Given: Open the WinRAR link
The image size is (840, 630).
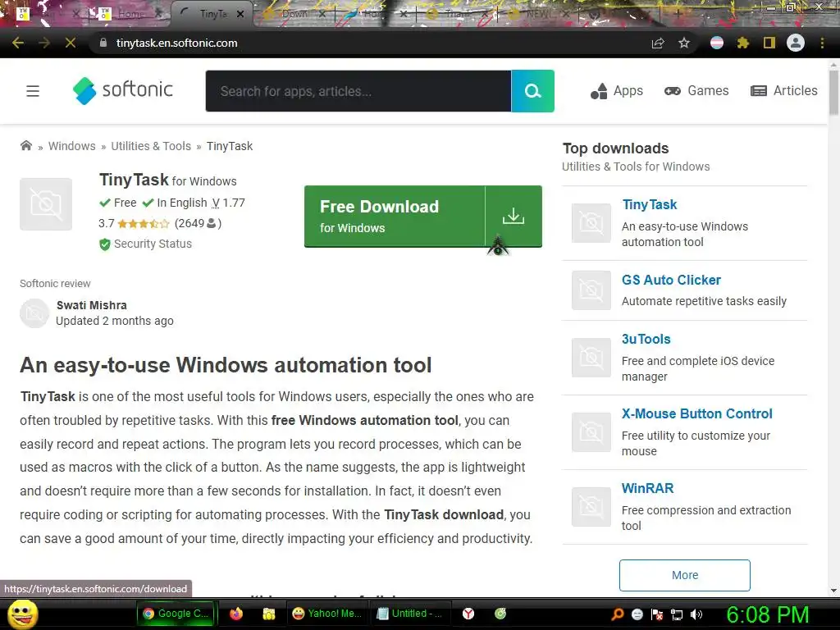Looking at the screenshot, I should [648, 489].
